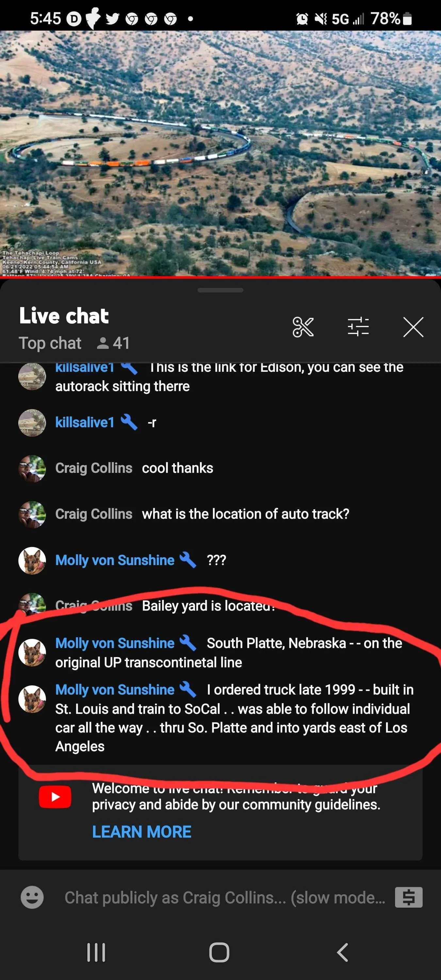This screenshot has height=980, width=441.
Task: Tap the chat message input field
Action: tap(224, 897)
